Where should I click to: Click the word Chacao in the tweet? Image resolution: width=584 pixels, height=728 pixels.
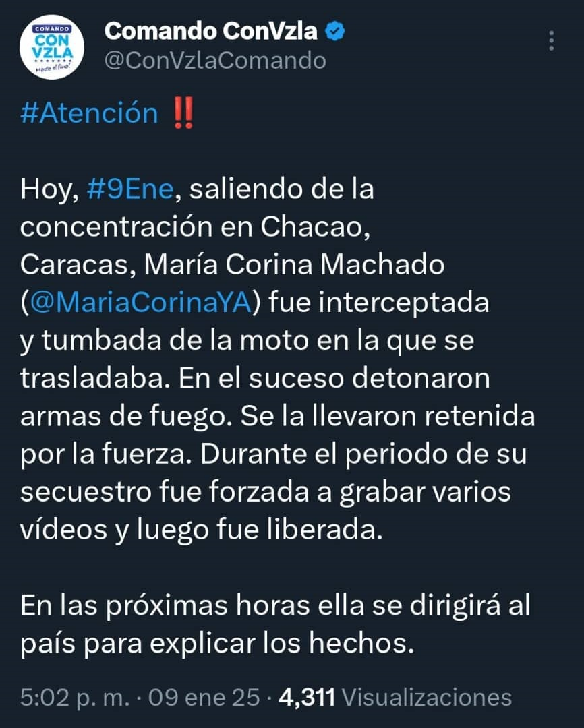[x=314, y=227]
